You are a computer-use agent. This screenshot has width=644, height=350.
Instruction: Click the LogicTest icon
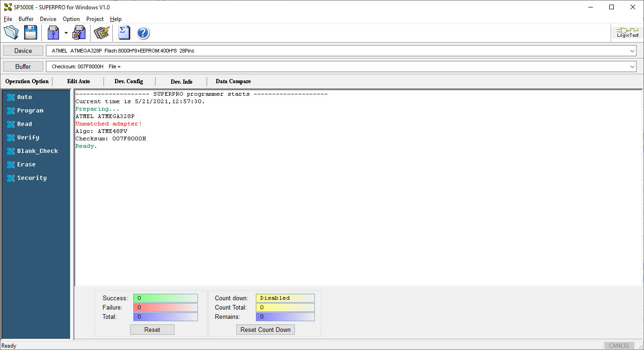(x=627, y=33)
